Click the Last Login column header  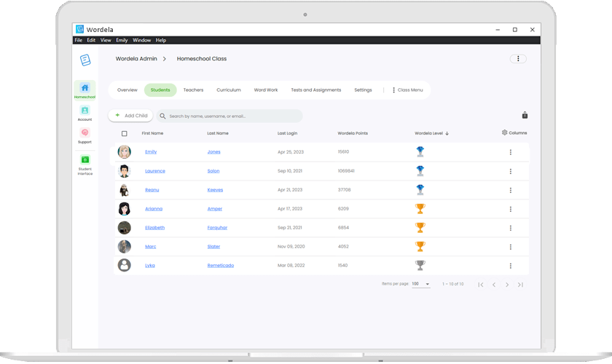point(287,133)
